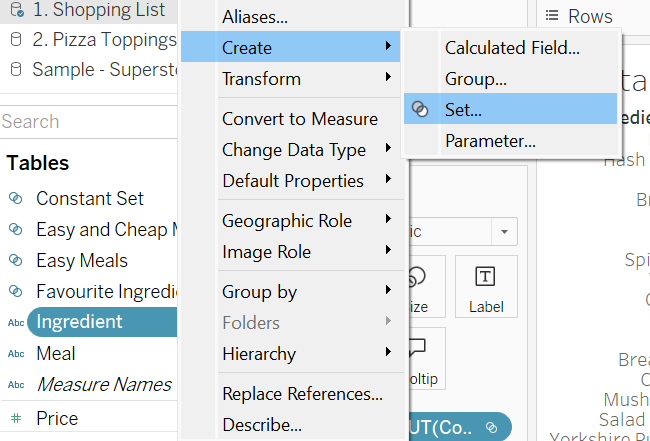Click the Rows shelf icon
This screenshot has height=441, width=650.
click(551, 16)
